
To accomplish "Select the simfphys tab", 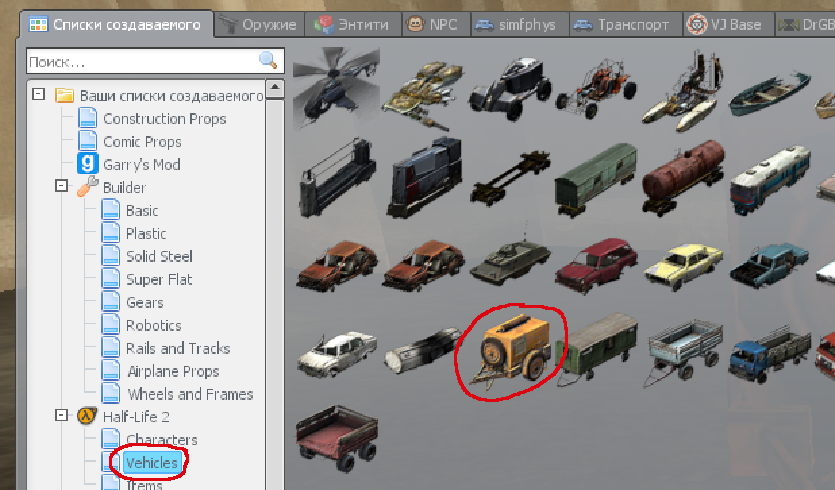I will pos(520,24).
